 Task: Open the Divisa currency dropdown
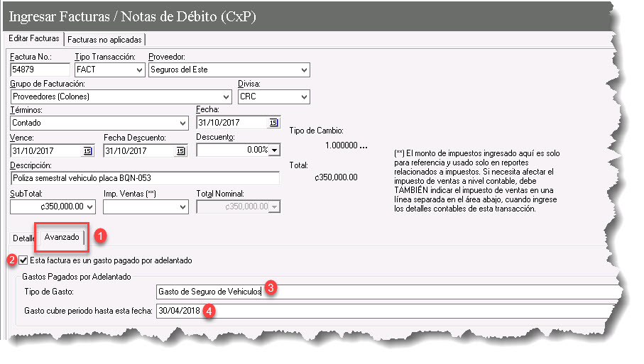pyautogui.click(x=304, y=96)
